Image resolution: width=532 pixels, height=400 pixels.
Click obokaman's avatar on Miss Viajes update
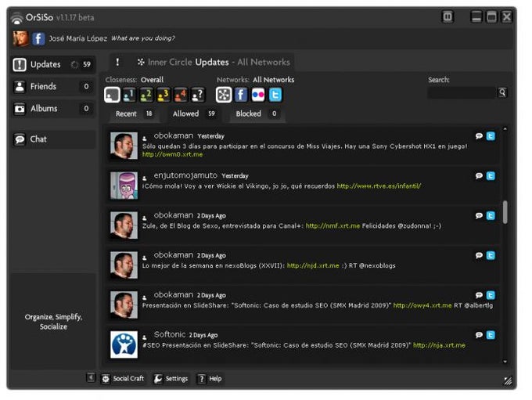124,146
